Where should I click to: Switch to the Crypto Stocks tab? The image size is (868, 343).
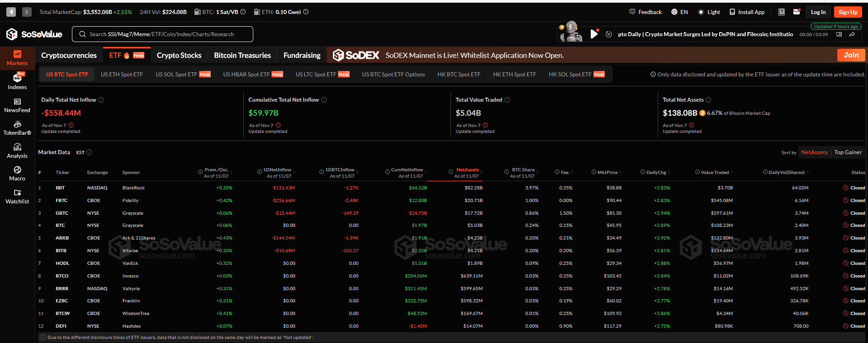coord(179,55)
